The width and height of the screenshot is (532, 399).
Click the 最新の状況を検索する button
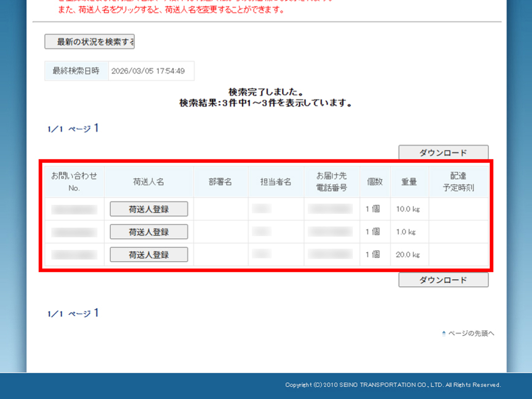(x=89, y=42)
